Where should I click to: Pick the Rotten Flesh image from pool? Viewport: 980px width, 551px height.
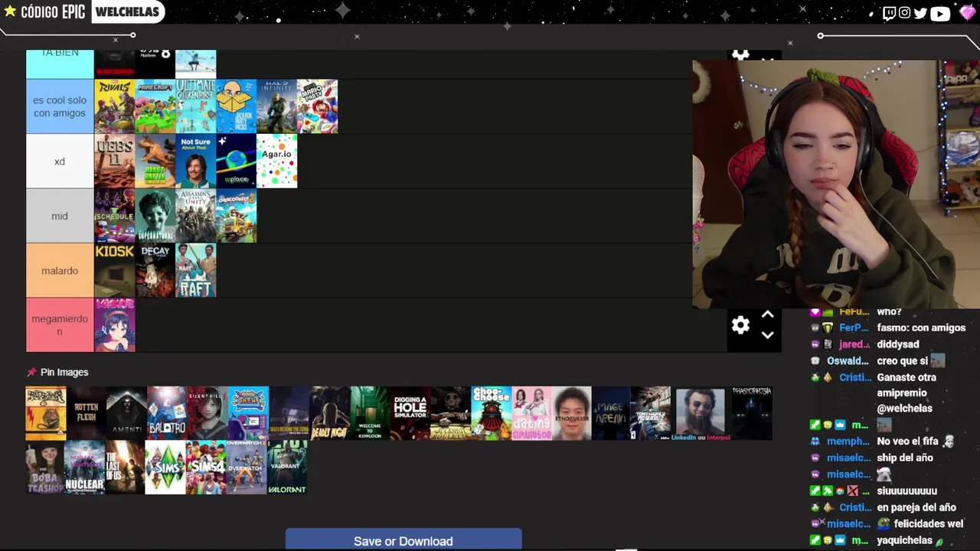(x=87, y=413)
